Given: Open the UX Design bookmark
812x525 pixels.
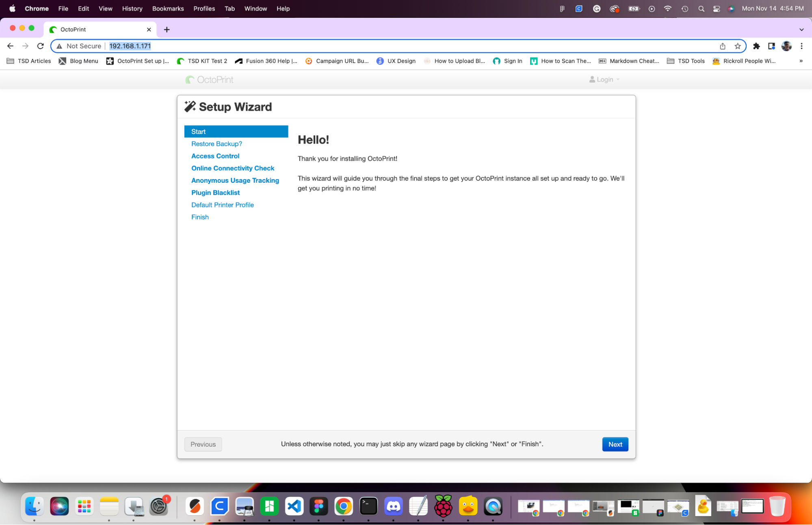Looking at the screenshot, I should 396,61.
